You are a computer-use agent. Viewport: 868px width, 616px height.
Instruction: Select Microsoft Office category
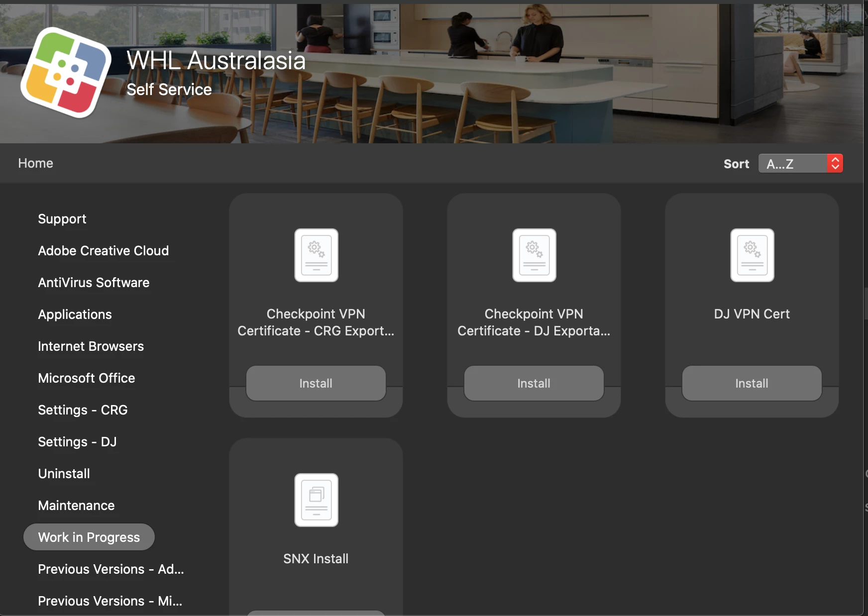[87, 378]
